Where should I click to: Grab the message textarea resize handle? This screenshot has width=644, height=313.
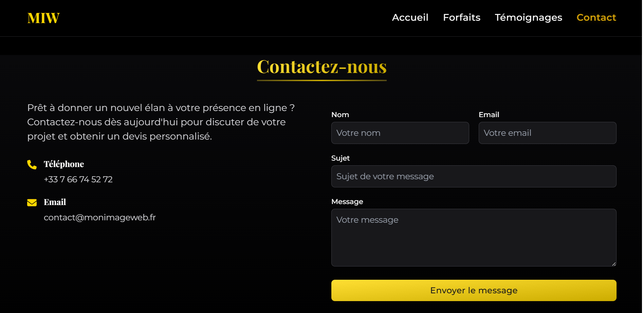[614, 264]
